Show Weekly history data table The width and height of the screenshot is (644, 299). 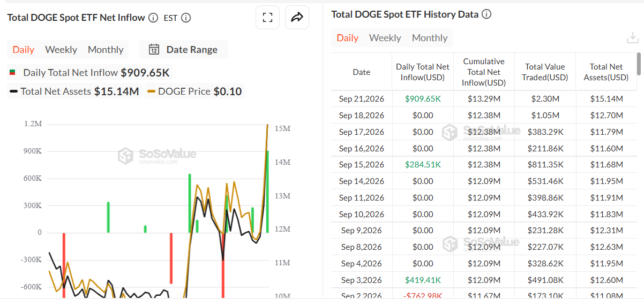[x=385, y=38]
